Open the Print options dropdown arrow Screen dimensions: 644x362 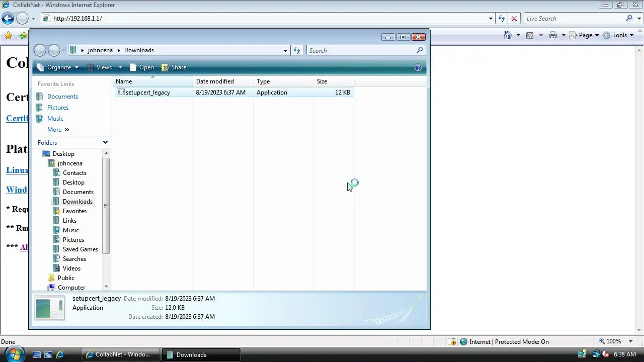(563, 35)
